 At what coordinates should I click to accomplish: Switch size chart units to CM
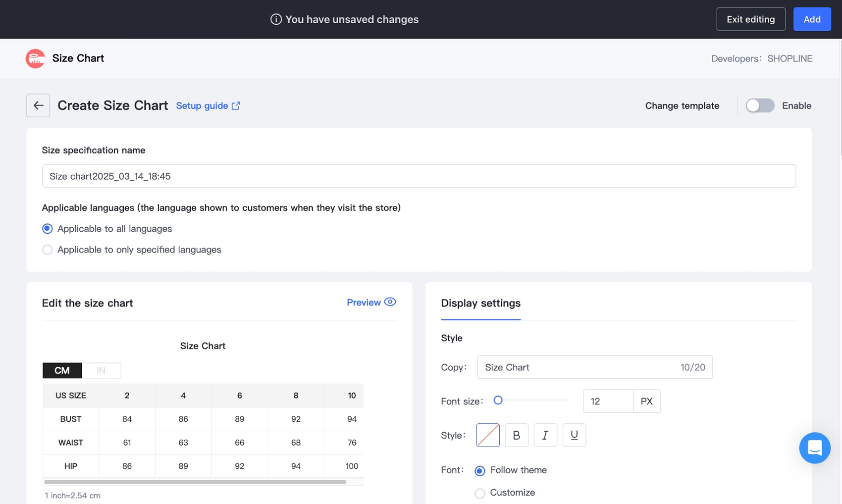(x=62, y=370)
